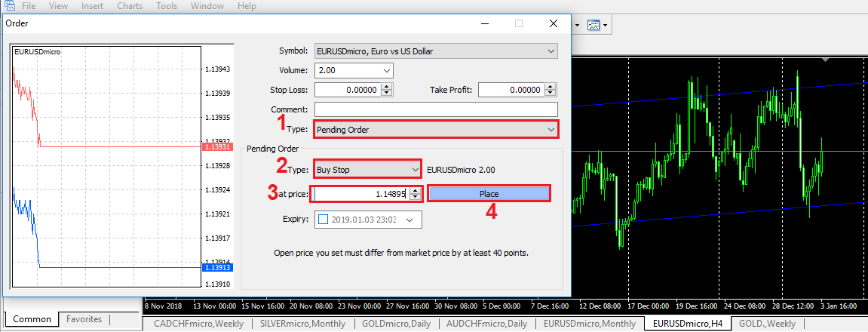868x332 pixels.
Task: Click in the Comment text field
Action: tap(435, 110)
